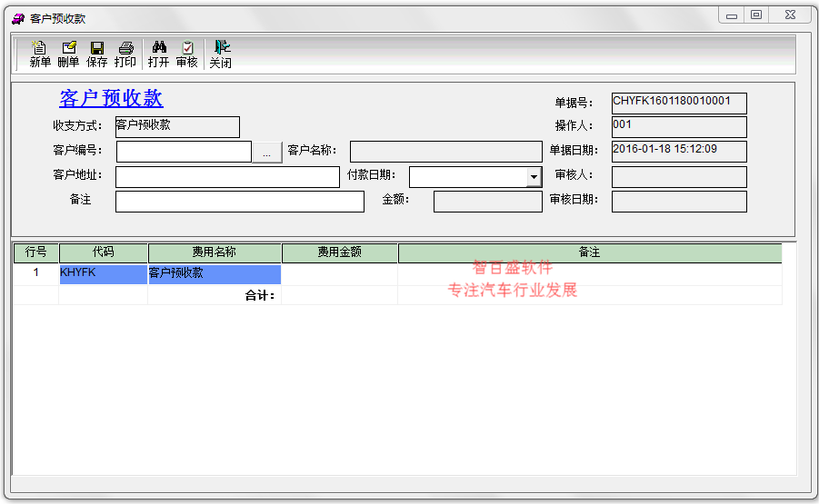The height and width of the screenshot is (504, 819).
Task: Click the 单据号 field CHYFK1601180010001
Action: pyautogui.click(x=679, y=103)
